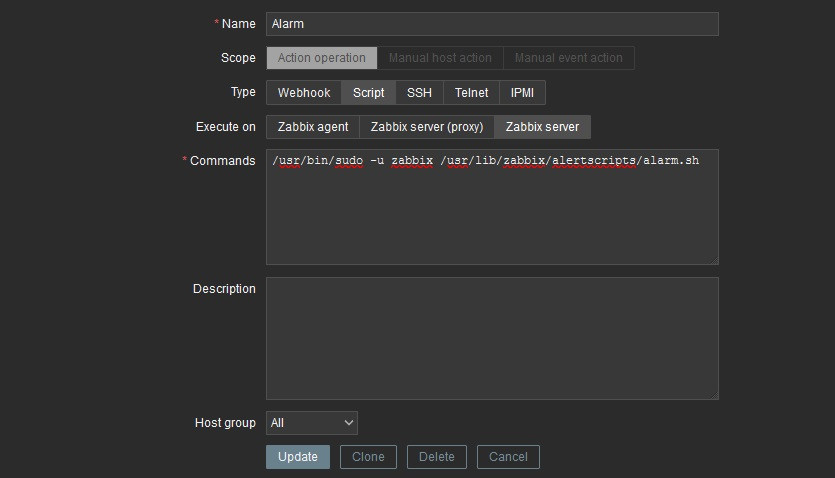
Task: Grab the Description textarea resize handle
Action: click(x=714, y=395)
